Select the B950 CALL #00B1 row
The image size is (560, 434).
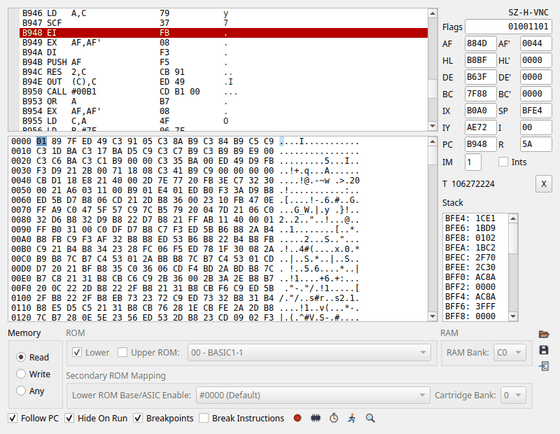(224, 91)
